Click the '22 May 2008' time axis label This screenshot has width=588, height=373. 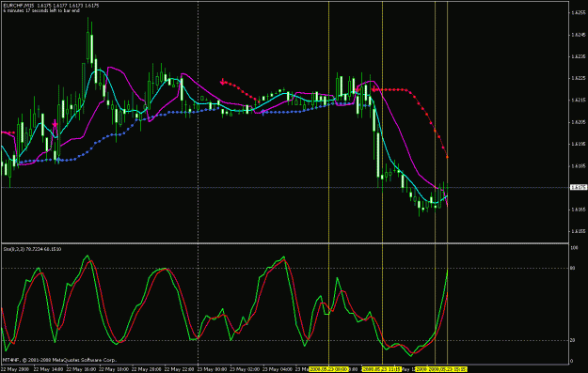click(15, 369)
